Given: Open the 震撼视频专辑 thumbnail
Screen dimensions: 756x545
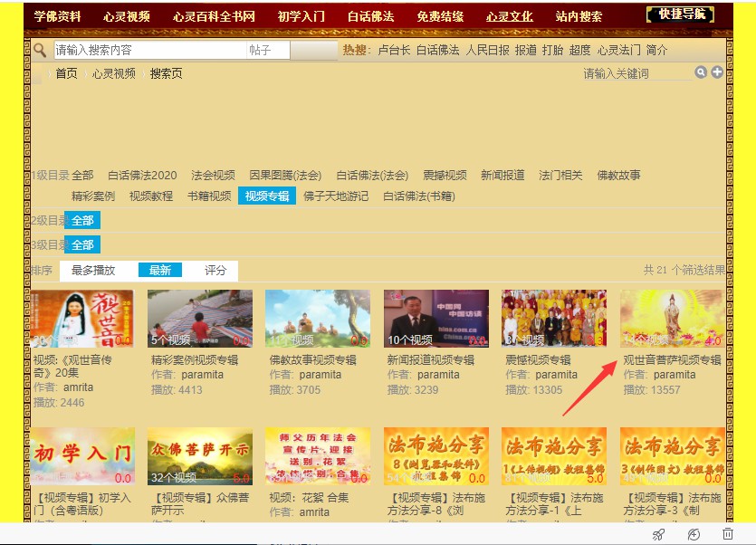Looking at the screenshot, I should click(554, 319).
